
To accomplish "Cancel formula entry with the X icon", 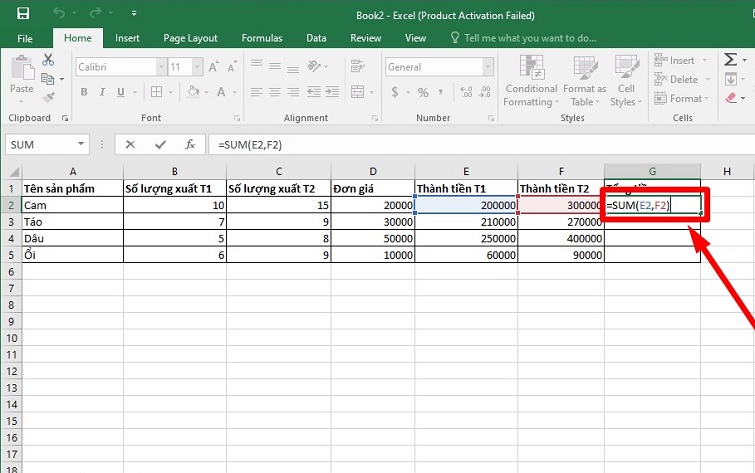I will pos(130,144).
